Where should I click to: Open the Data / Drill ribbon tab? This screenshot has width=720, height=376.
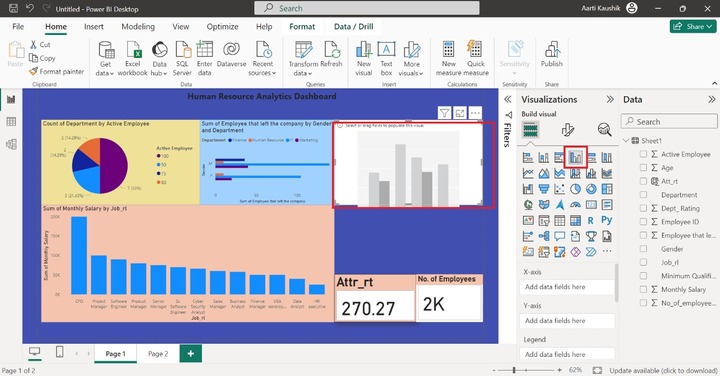[353, 27]
